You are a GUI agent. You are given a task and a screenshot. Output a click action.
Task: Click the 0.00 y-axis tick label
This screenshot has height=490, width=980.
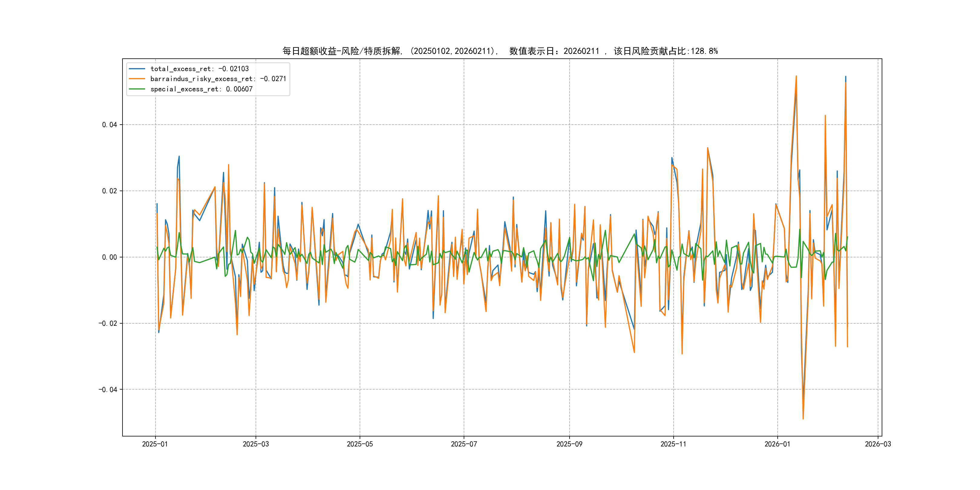109,257
